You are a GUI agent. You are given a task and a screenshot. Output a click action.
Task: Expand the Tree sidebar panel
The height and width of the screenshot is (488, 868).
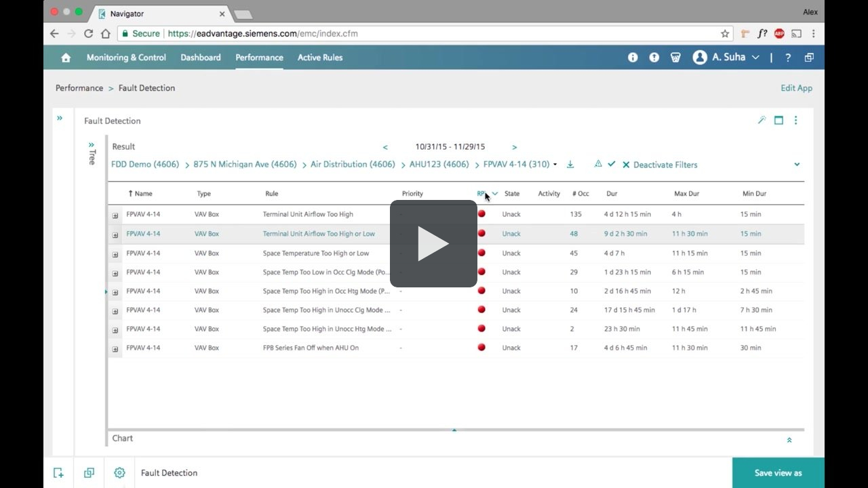pyautogui.click(x=92, y=146)
